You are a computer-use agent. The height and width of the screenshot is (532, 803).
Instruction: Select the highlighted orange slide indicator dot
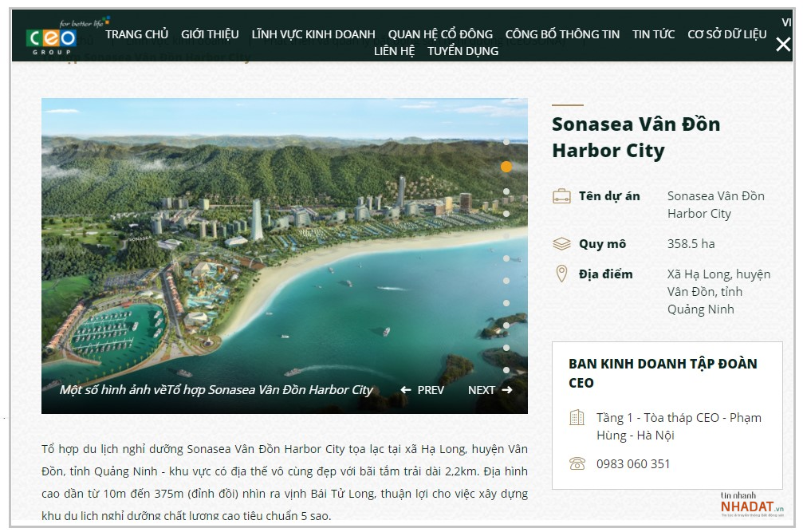pos(506,167)
